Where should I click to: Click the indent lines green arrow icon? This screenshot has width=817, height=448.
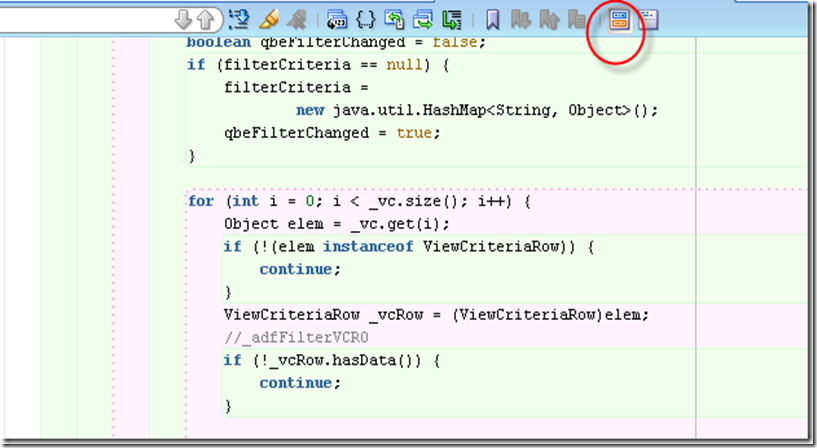click(x=452, y=20)
